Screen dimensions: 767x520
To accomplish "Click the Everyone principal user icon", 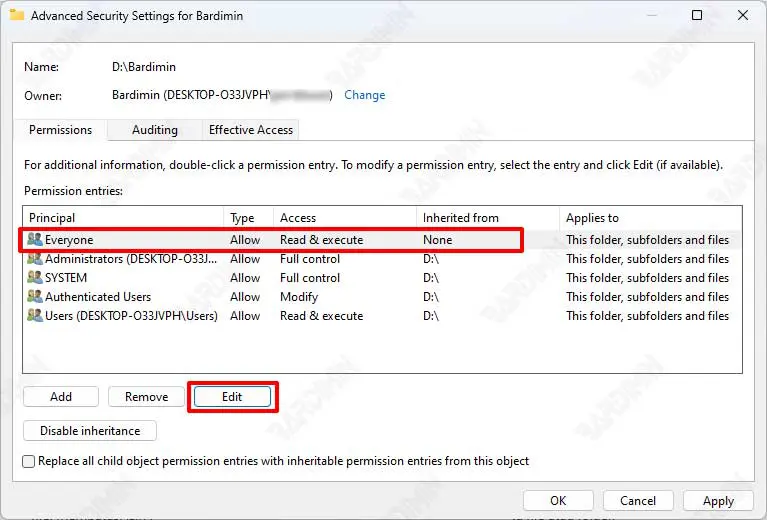I will tap(35, 239).
